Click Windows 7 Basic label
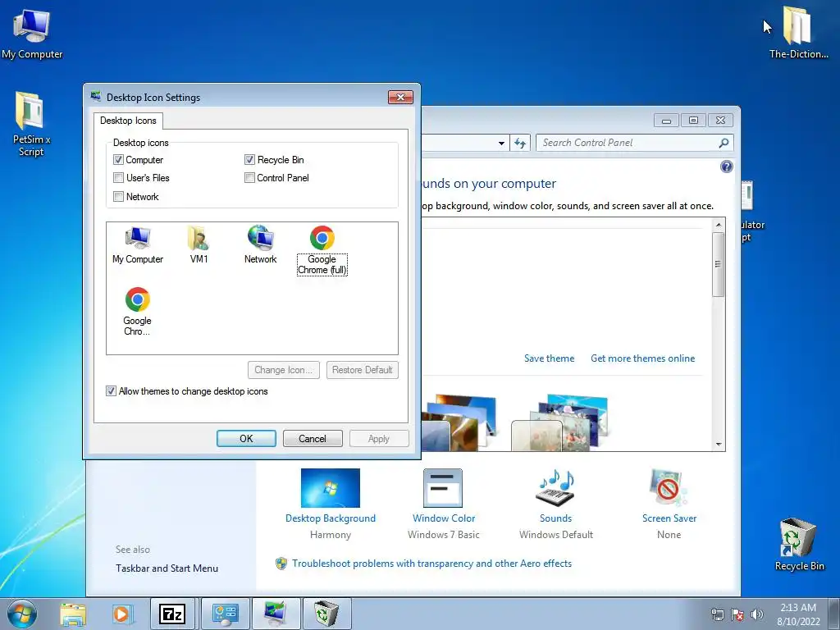 click(x=443, y=535)
